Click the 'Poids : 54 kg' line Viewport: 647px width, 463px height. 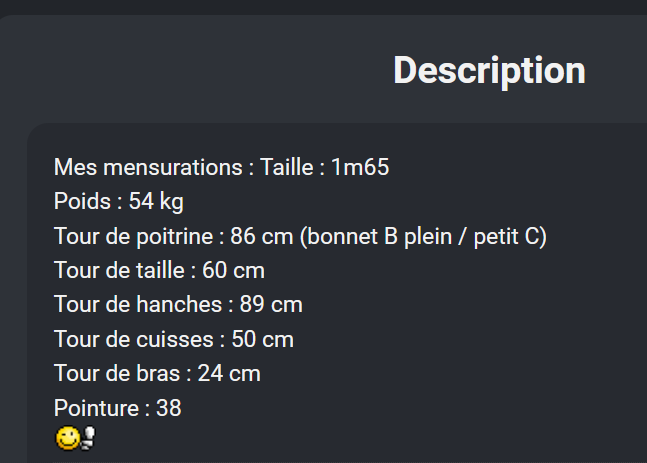(119, 202)
